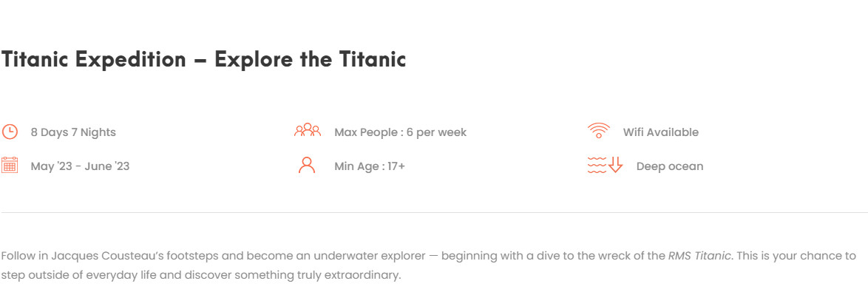Image resolution: width=868 pixels, height=295 pixels.
Task: Click the group of people icon
Action: coord(308,130)
